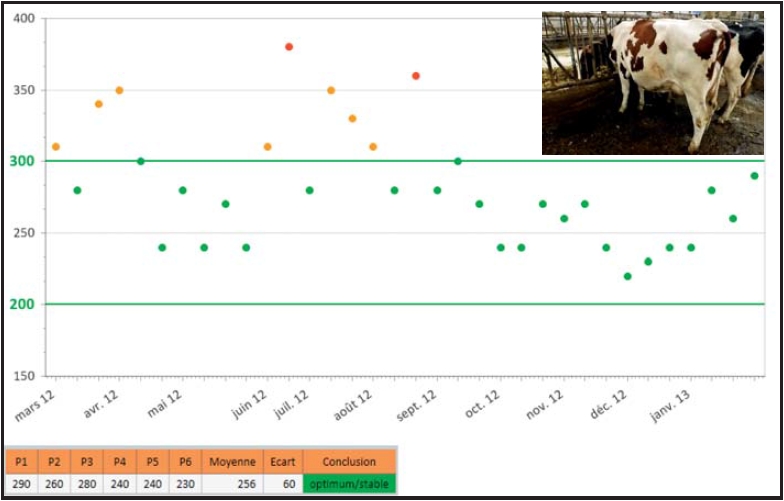Click the 240 value under P5
The height and width of the screenshot is (501, 784).
click(152, 484)
